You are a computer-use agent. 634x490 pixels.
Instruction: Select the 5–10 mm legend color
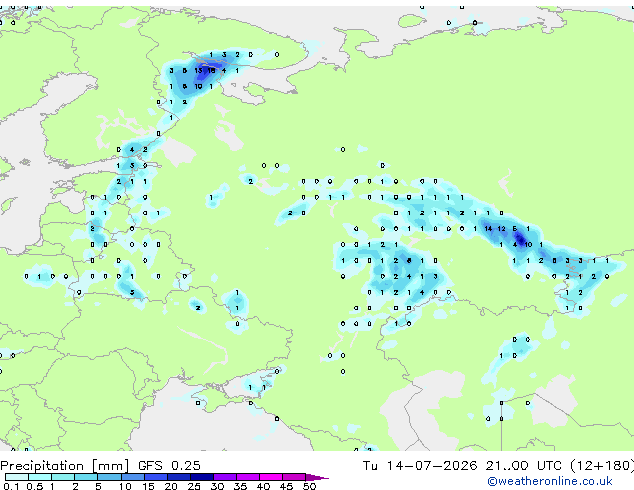[x=109, y=477]
